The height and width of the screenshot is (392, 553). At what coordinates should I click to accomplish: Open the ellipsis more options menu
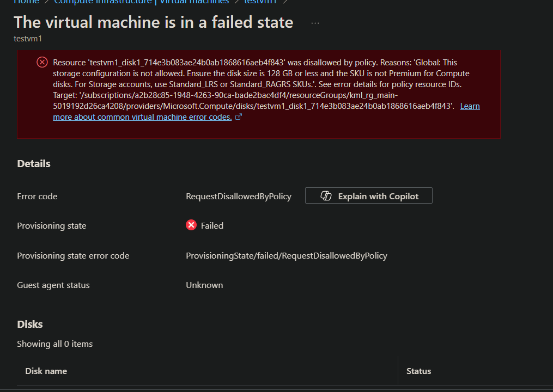pyautogui.click(x=315, y=23)
